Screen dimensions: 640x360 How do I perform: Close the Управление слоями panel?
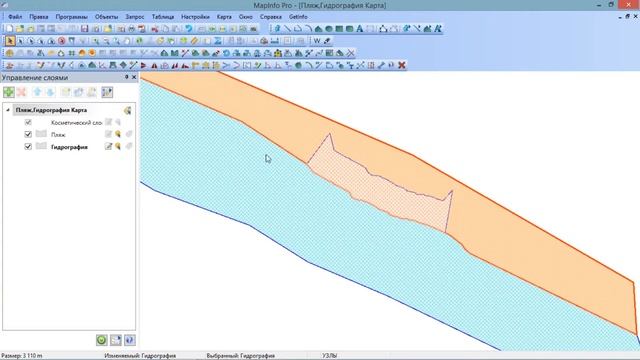coord(134,77)
